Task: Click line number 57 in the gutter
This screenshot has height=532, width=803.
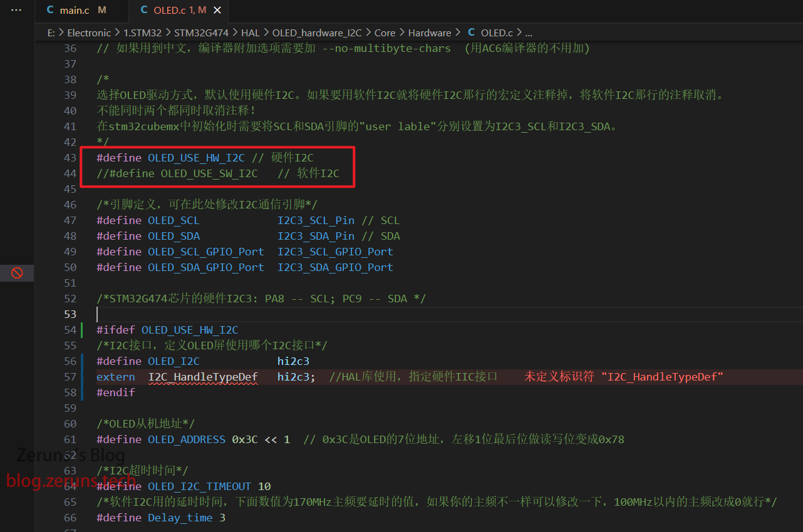Action: click(70, 377)
